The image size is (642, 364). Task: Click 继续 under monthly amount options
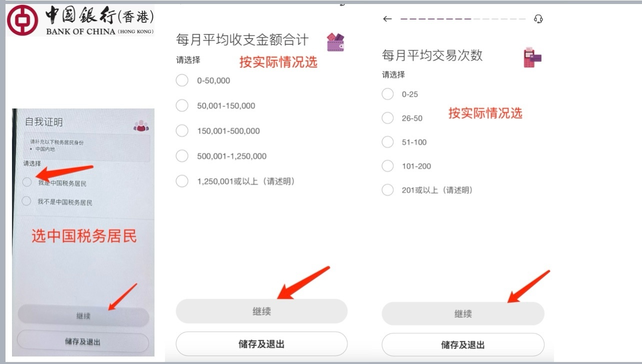[261, 311]
